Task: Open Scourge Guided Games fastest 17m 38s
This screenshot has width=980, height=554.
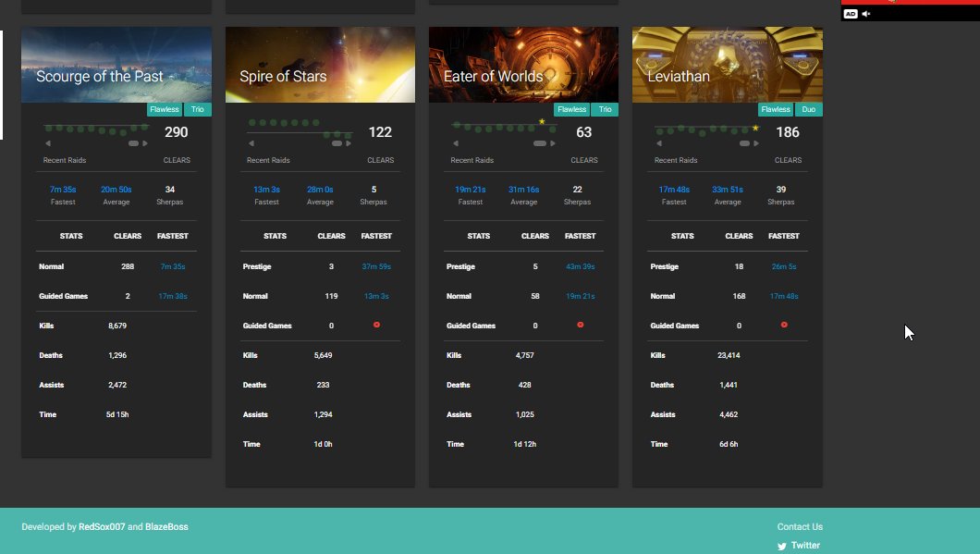Action: 173,296
